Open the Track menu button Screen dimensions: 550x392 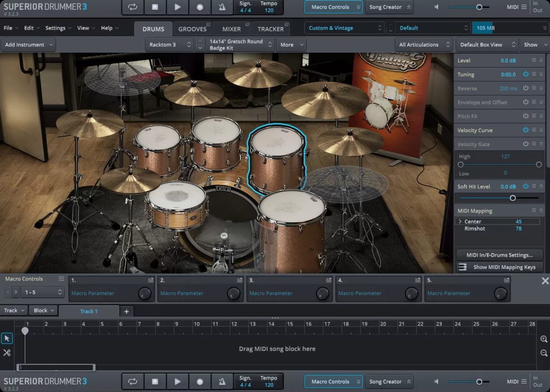tap(14, 310)
